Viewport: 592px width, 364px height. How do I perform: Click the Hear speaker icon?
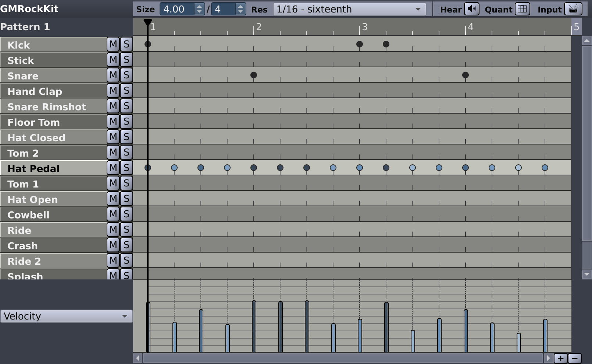point(472,9)
